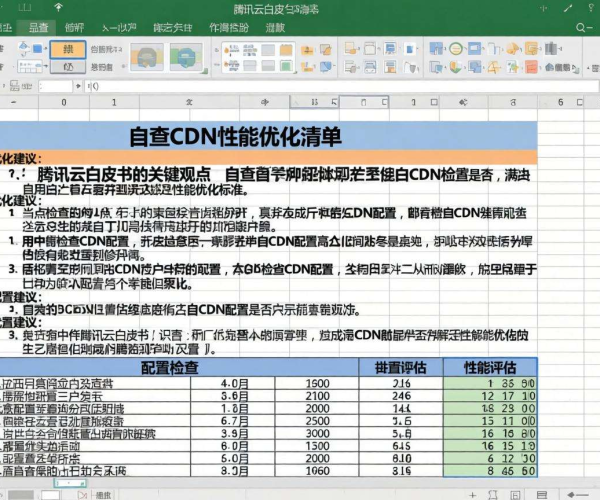Click the sheet tab at the bottom
Screen dimensions: 600x500
[70, 484]
